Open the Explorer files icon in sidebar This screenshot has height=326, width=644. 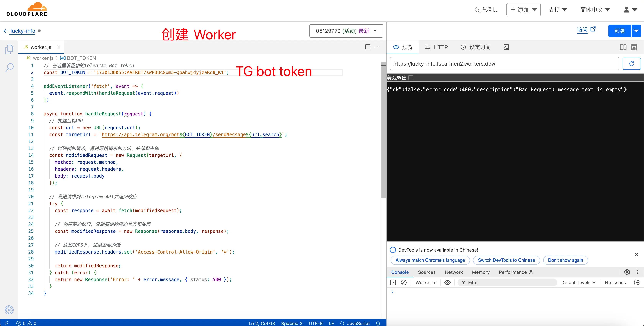[x=9, y=49]
